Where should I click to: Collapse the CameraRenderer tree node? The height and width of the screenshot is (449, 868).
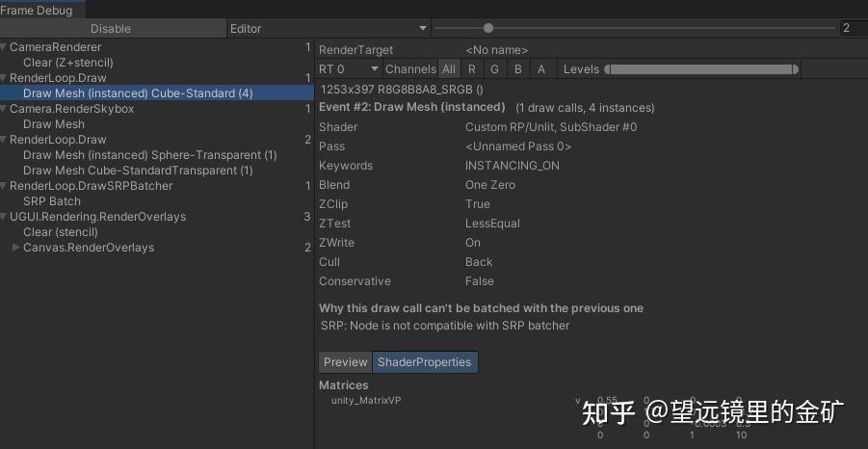[x=4, y=47]
